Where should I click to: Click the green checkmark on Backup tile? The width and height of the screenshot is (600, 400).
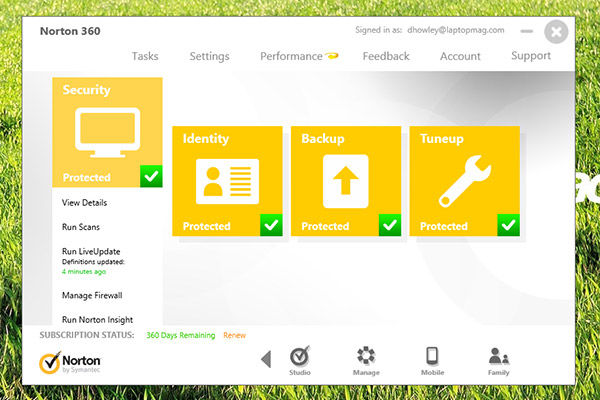[x=390, y=225]
